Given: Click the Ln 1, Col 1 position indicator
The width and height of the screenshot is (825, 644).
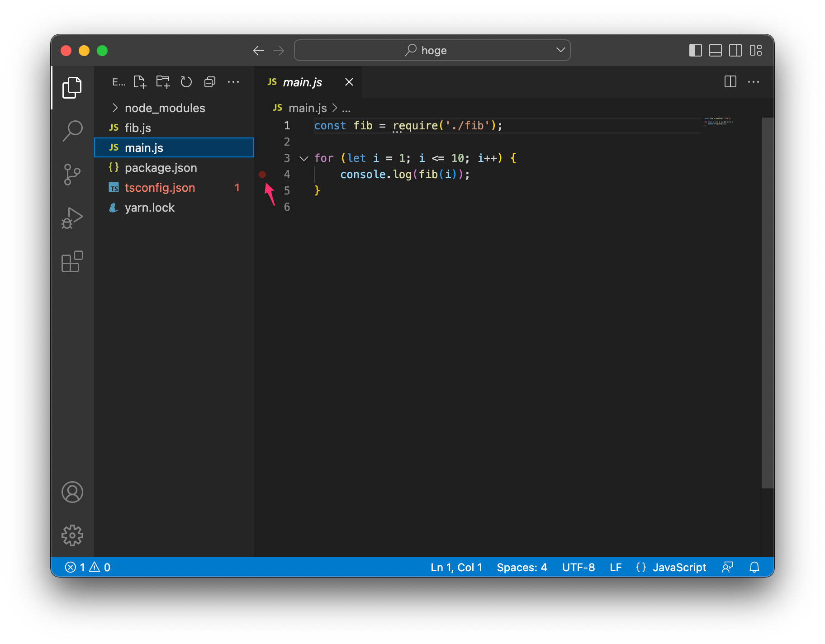Looking at the screenshot, I should pos(456,567).
